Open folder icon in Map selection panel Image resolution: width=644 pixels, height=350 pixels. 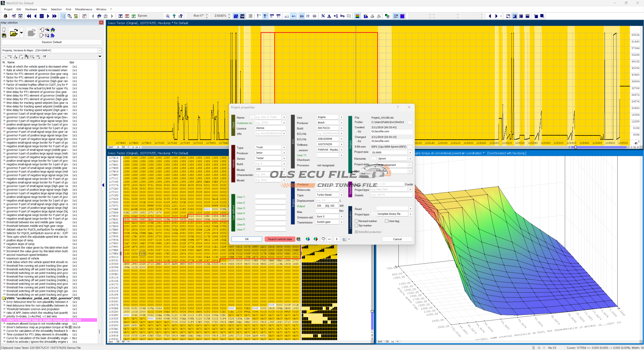(x=14, y=33)
